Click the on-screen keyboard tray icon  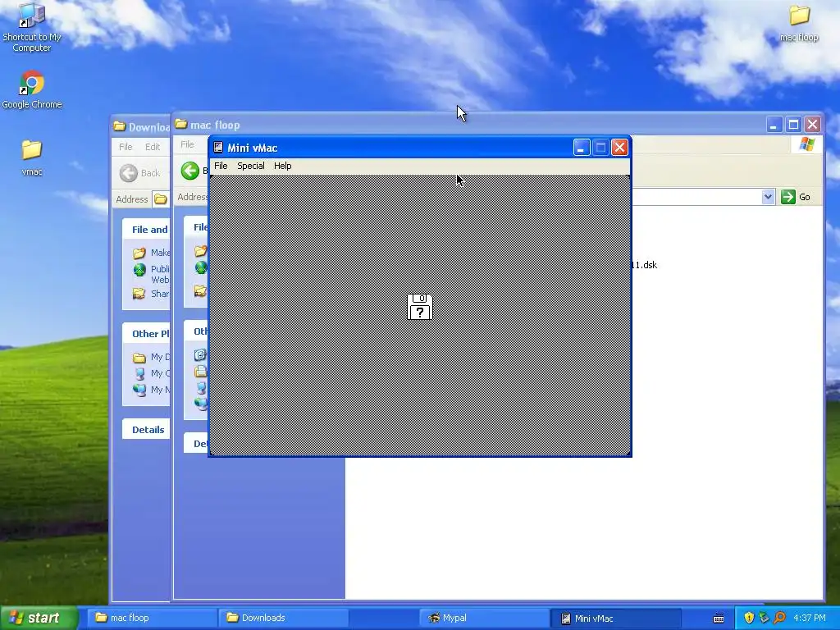pyautogui.click(x=719, y=619)
